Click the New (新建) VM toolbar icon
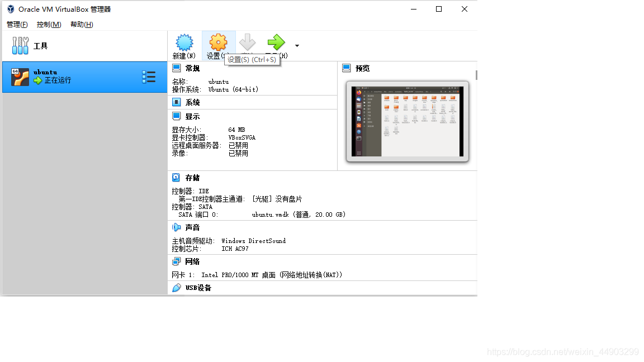This screenshot has height=362, width=644. point(184,42)
